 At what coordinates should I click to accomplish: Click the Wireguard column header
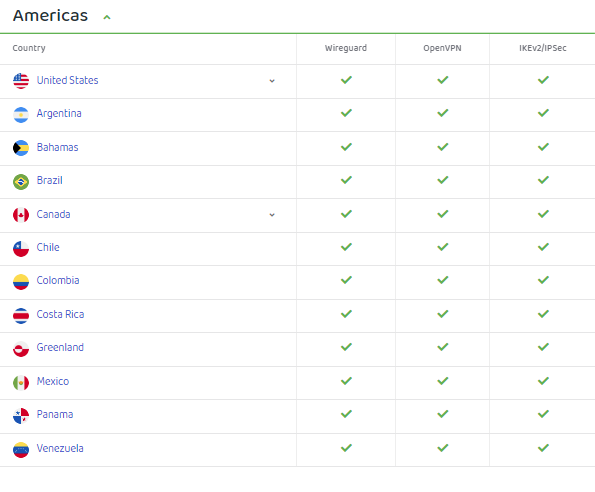346,48
